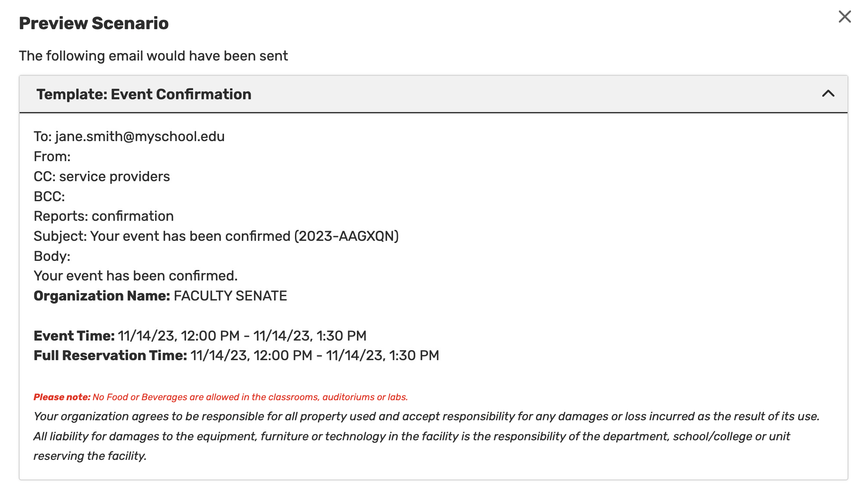This screenshot has height=503, width=868.
Task: Click the CC: service providers line
Action: click(102, 176)
